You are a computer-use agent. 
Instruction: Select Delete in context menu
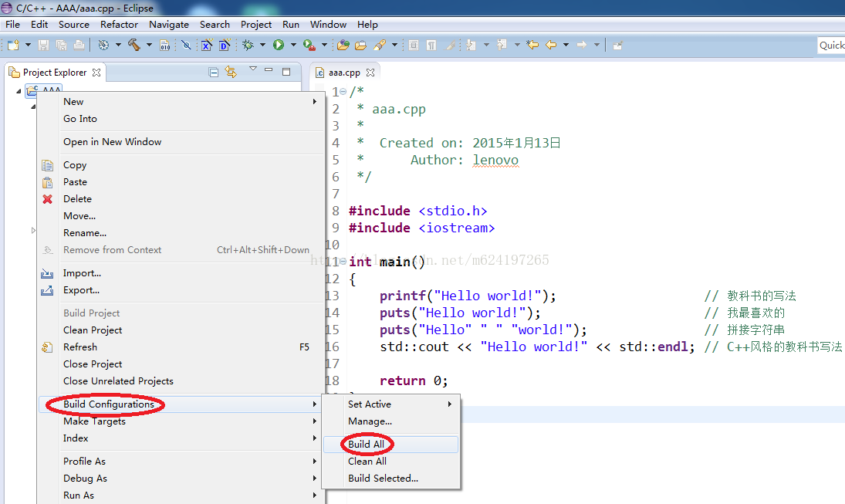click(181, 199)
